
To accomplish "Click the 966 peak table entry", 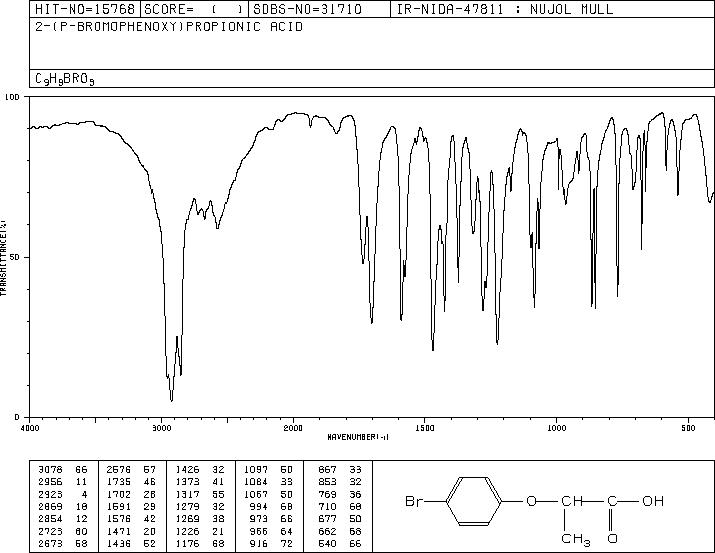I will pos(259,532).
